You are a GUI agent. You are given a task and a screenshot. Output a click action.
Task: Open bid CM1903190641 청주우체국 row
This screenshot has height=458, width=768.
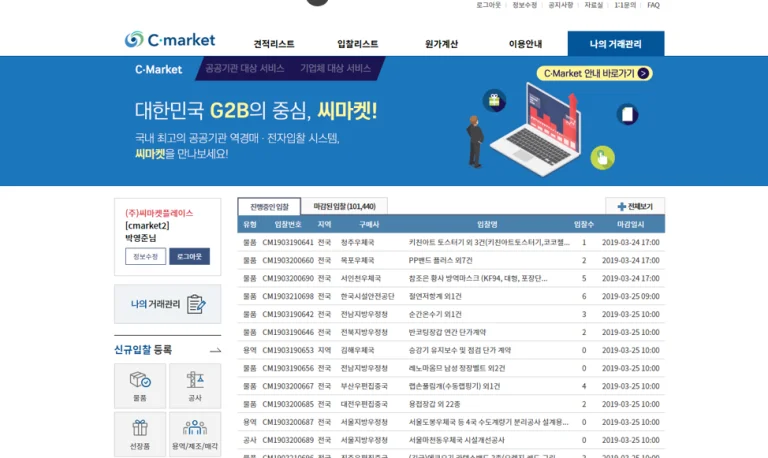(451, 242)
